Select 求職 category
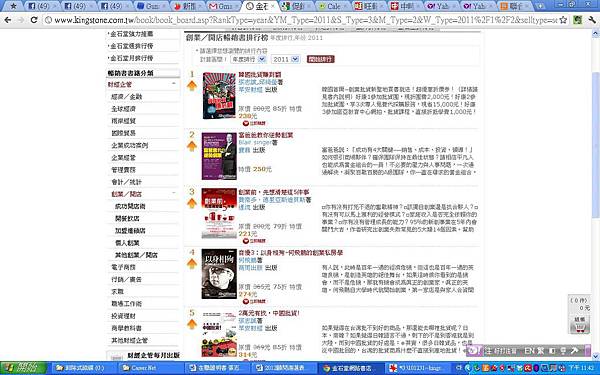 tap(117, 292)
